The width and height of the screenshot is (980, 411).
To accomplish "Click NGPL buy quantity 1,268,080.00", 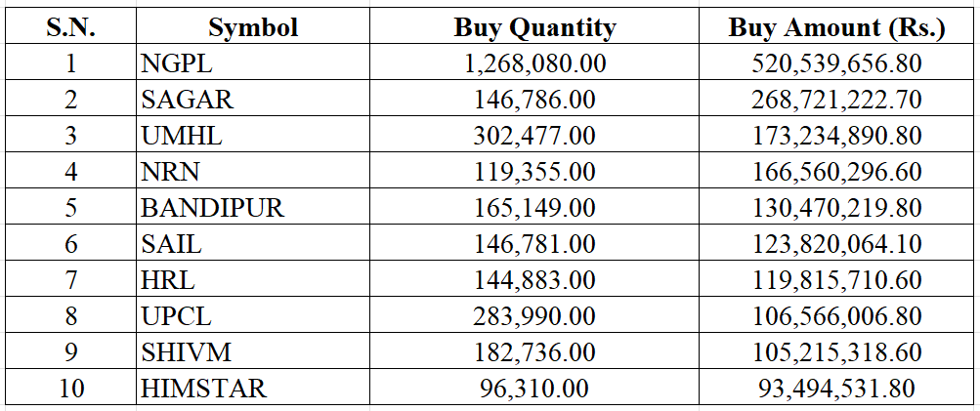I will (534, 64).
